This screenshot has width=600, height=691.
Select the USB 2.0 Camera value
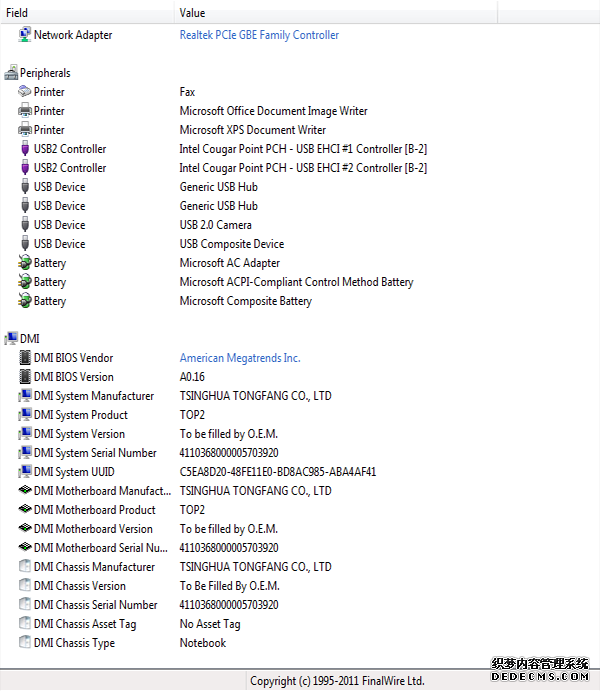click(x=215, y=225)
